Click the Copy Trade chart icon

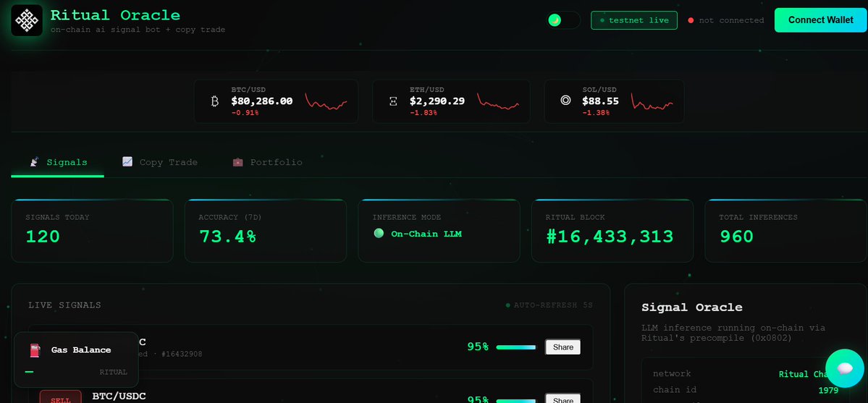[127, 162]
